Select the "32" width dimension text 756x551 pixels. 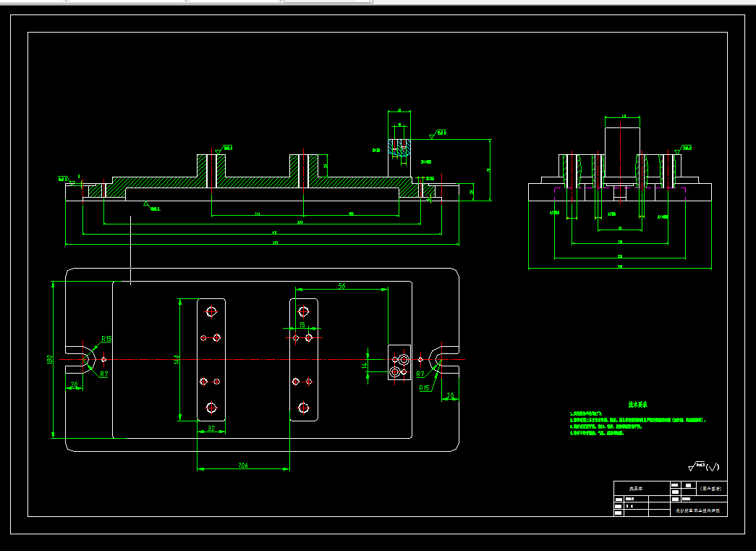(x=211, y=428)
